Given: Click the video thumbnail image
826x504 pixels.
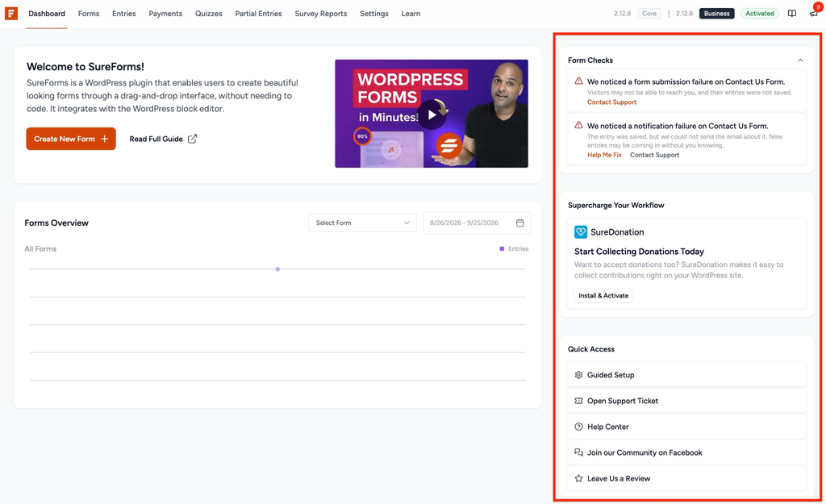Looking at the screenshot, I should coord(432,114).
